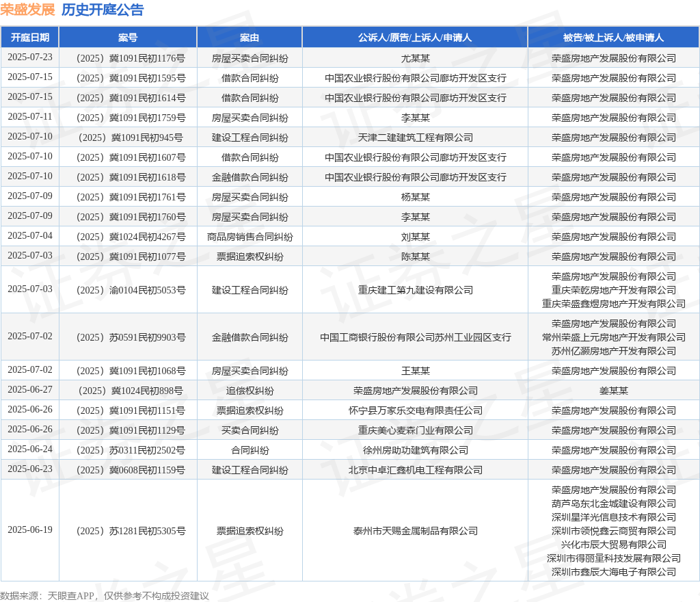
Task: Click plaintiff "怀宁县万家乐交电有限责任公司"
Action: point(415,410)
